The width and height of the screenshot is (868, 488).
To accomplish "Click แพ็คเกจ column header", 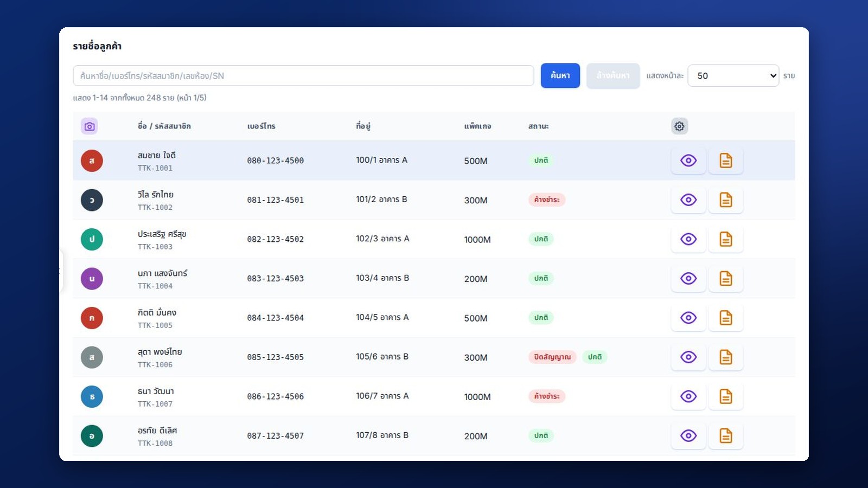I will click(478, 126).
